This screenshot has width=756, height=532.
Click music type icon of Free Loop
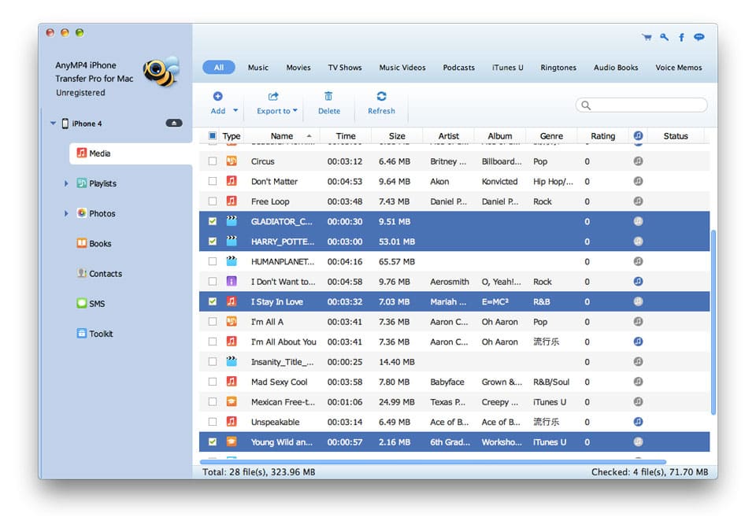pos(232,201)
